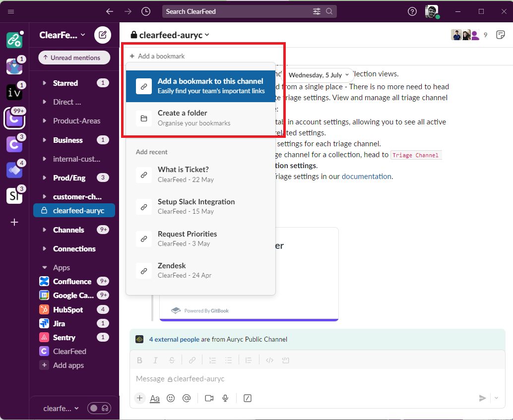Expand the Business section

[x=45, y=140]
